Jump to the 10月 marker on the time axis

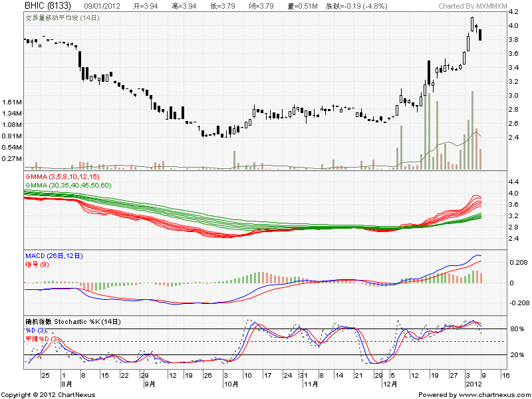[230, 384]
